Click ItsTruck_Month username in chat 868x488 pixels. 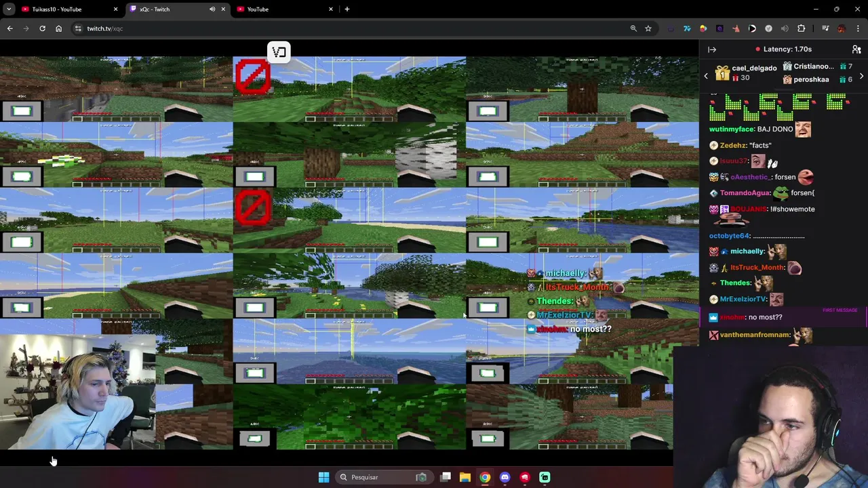pyautogui.click(x=757, y=268)
